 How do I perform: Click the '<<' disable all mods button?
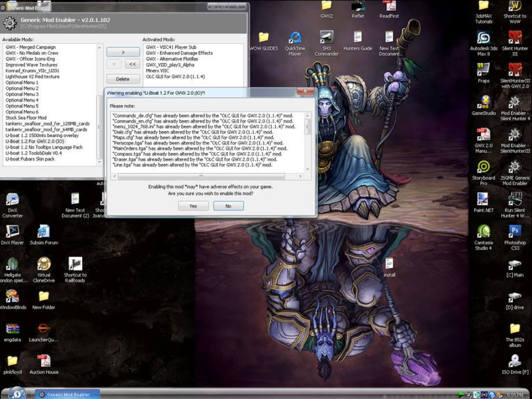(132, 64)
